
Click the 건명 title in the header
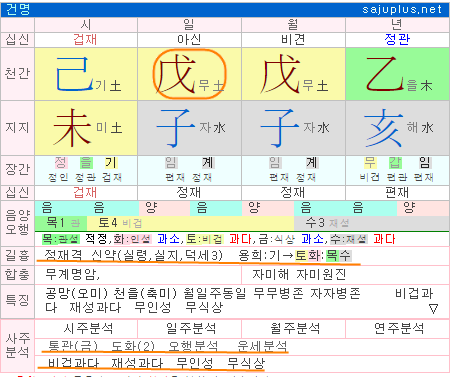(x=18, y=9)
